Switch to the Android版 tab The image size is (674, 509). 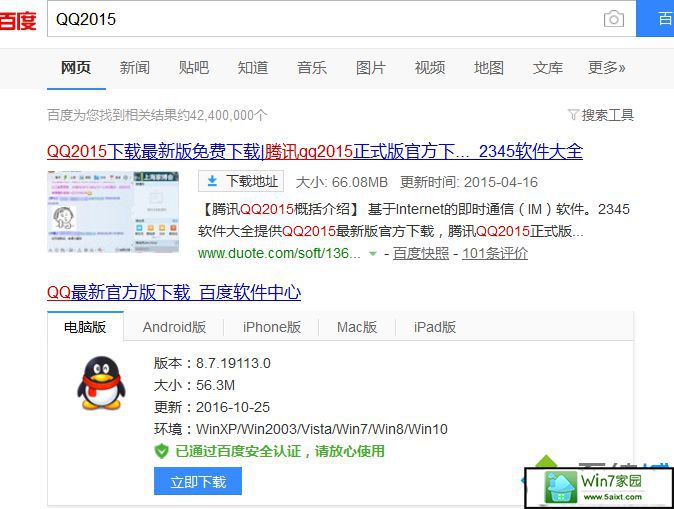pyautogui.click(x=174, y=327)
